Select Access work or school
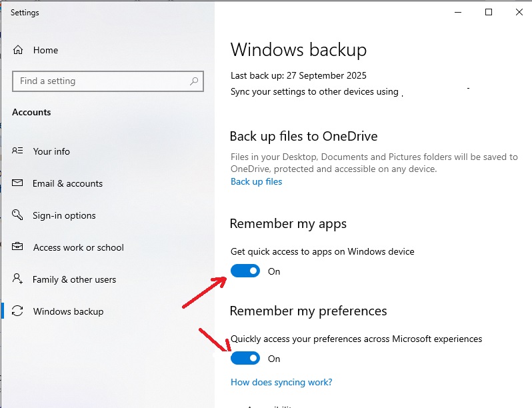 click(x=78, y=247)
